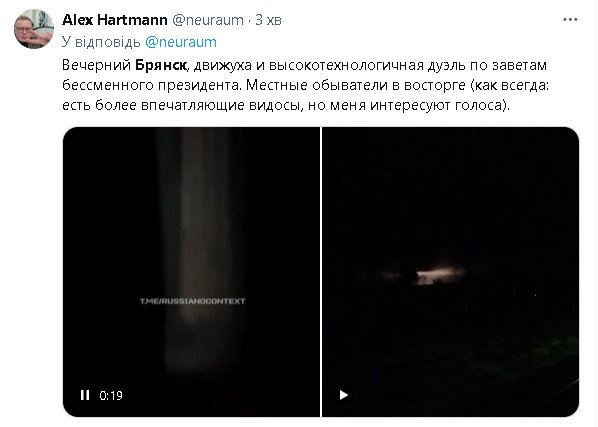598x427 pixels.
Task: Open the gray @neuraum handle beside the name
Action: (208, 20)
